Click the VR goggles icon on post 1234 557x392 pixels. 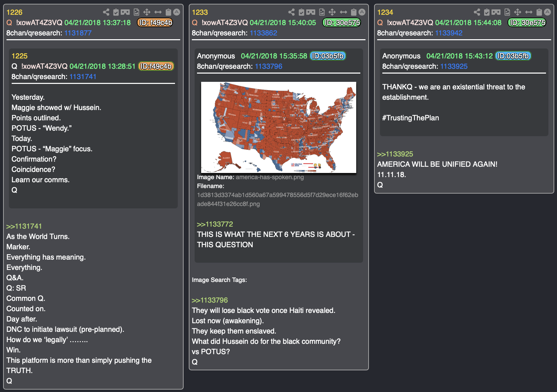coord(496,12)
